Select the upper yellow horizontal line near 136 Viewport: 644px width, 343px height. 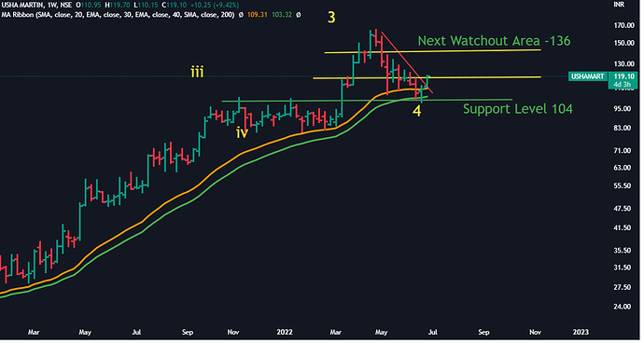coord(432,51)
